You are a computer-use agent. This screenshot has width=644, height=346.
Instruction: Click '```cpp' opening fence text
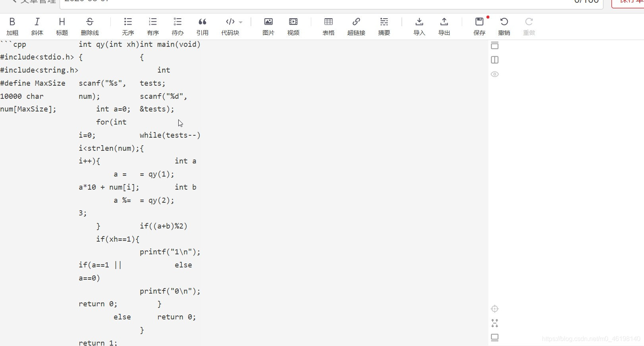click(13, 44)
